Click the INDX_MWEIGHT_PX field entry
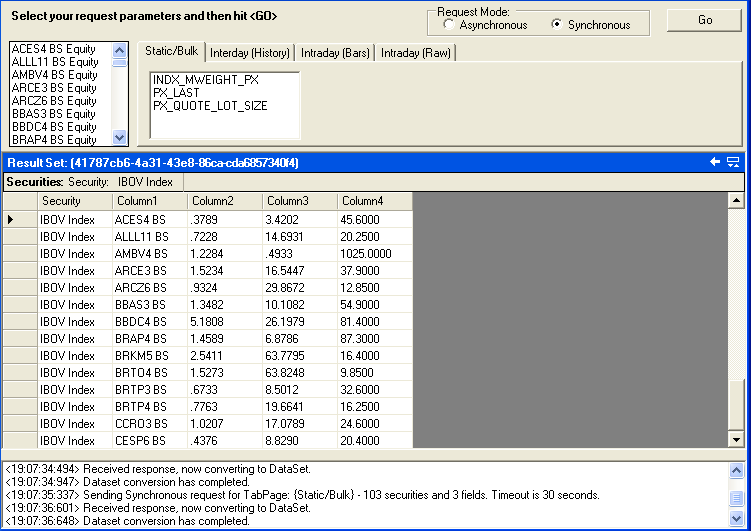 [205, 79]
